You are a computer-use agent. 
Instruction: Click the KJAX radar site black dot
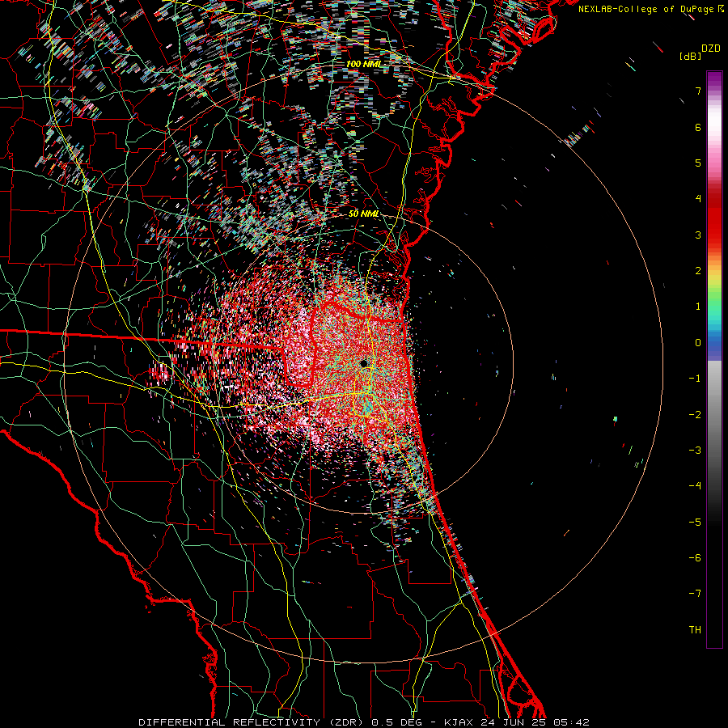(363, 363)
